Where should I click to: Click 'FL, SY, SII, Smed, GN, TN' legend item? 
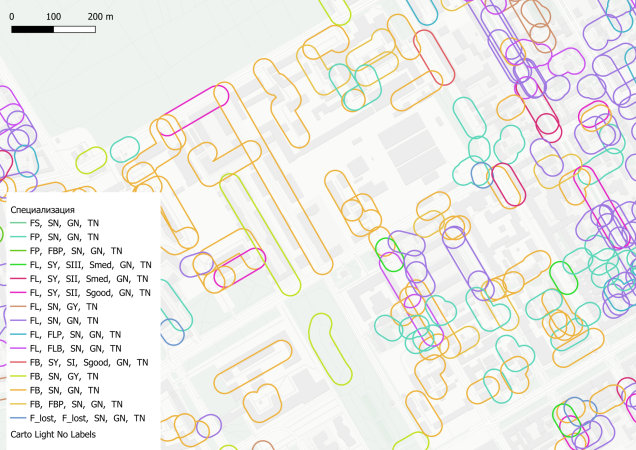coord(88,279)
